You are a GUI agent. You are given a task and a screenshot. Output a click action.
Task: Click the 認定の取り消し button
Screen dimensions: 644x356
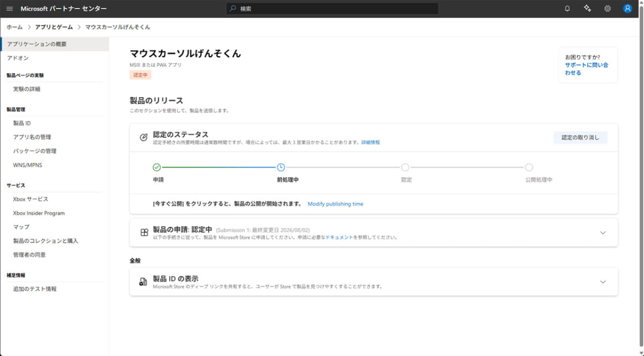[x=580, y=137]
